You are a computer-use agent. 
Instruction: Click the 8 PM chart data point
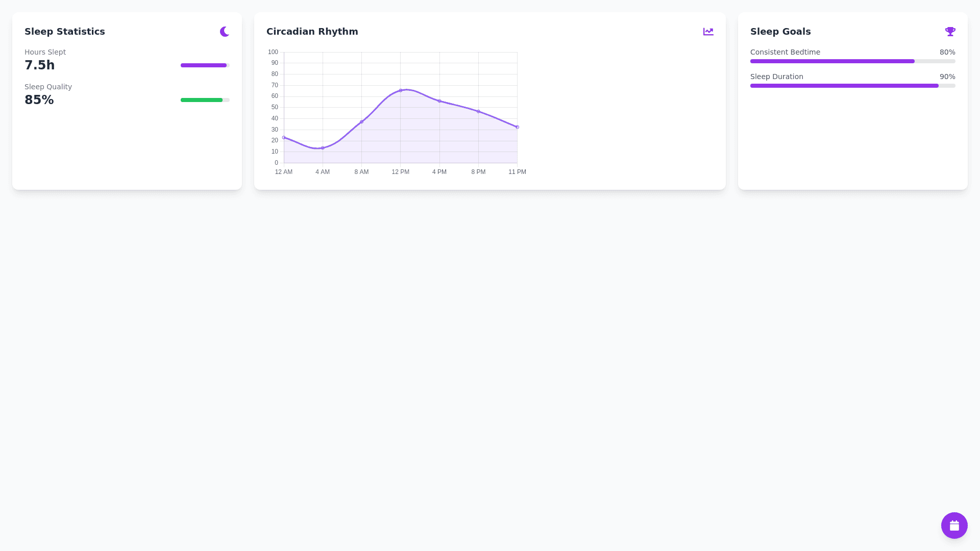click(x=478, y=111)
